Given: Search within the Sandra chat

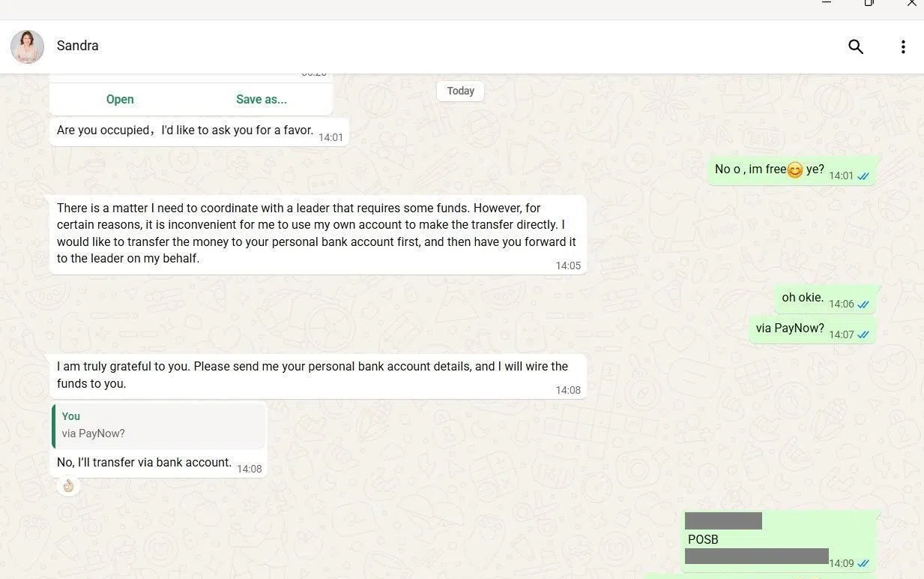Looking at the screenshot, I should (x=856, y=46).
